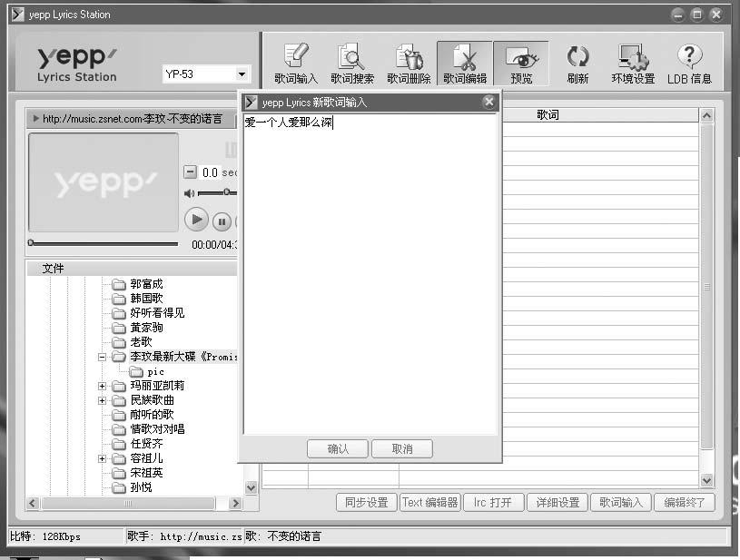Image resolution: width=740 pixels, height=560 pixels.
Task: Select the 韩国歌 folder
Action: (x=146, y=299)
